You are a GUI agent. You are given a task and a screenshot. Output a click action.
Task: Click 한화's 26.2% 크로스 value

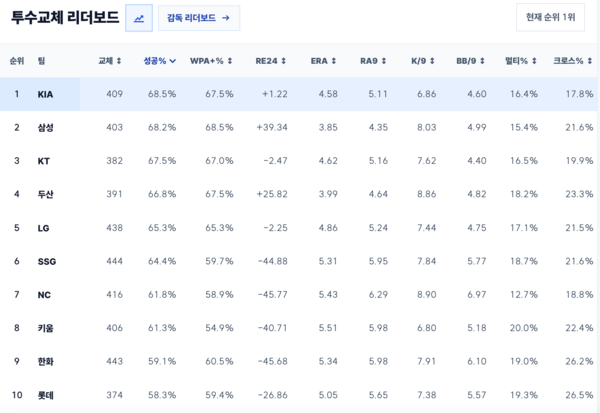point(579,361)
